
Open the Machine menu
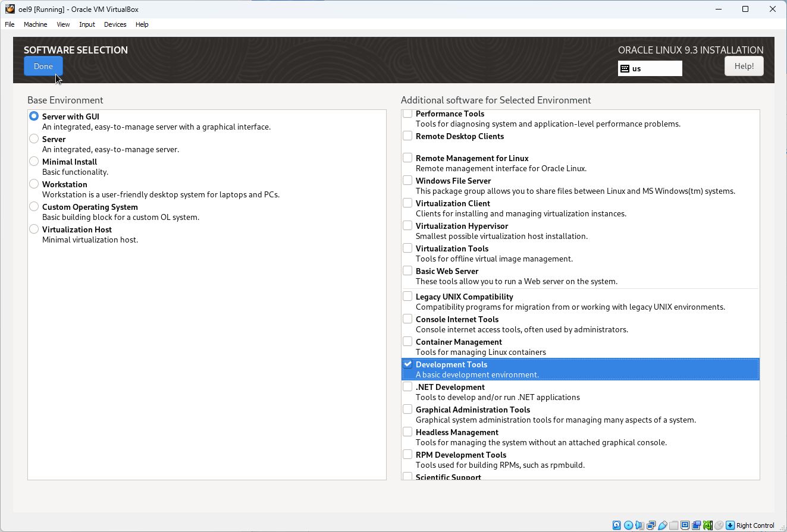36,24
